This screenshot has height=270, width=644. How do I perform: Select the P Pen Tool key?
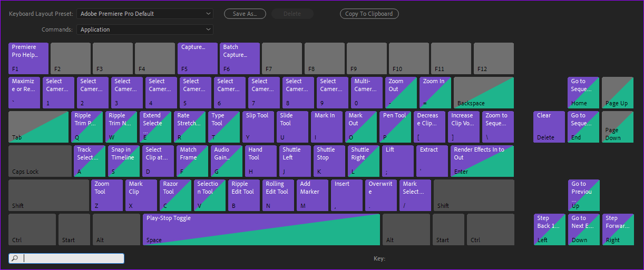pyautogui.click(x=395, y=127)
